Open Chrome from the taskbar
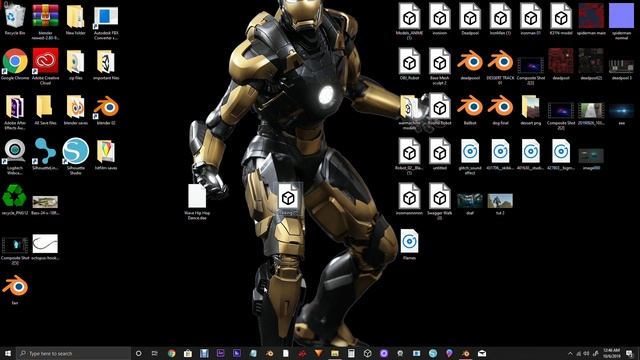This screenshot has width=640, height=360. tap(171, 353)
